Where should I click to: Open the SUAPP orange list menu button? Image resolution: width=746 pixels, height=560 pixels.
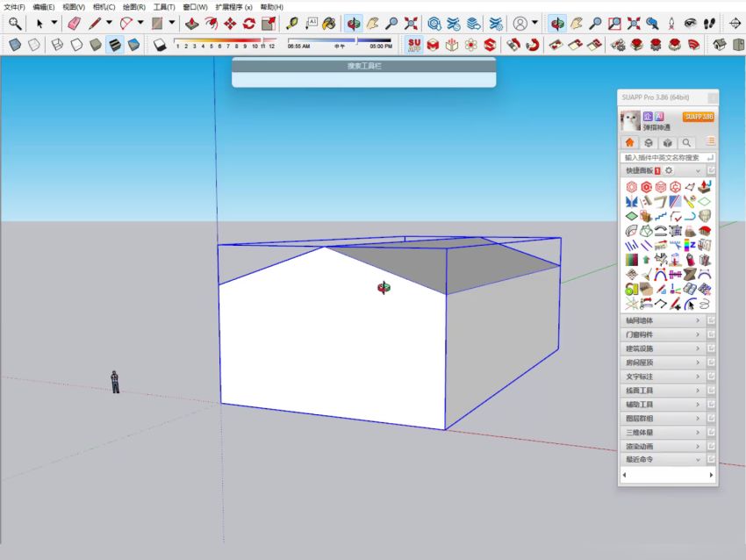pyautogui.click(x=710, y=141)
